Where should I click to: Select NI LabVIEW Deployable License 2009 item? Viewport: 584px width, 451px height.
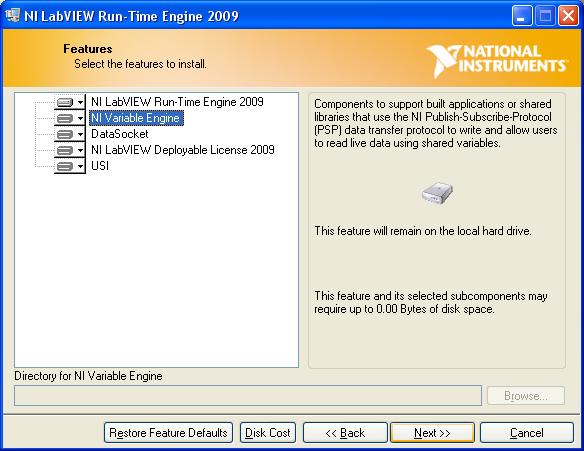tap(183, 150)
